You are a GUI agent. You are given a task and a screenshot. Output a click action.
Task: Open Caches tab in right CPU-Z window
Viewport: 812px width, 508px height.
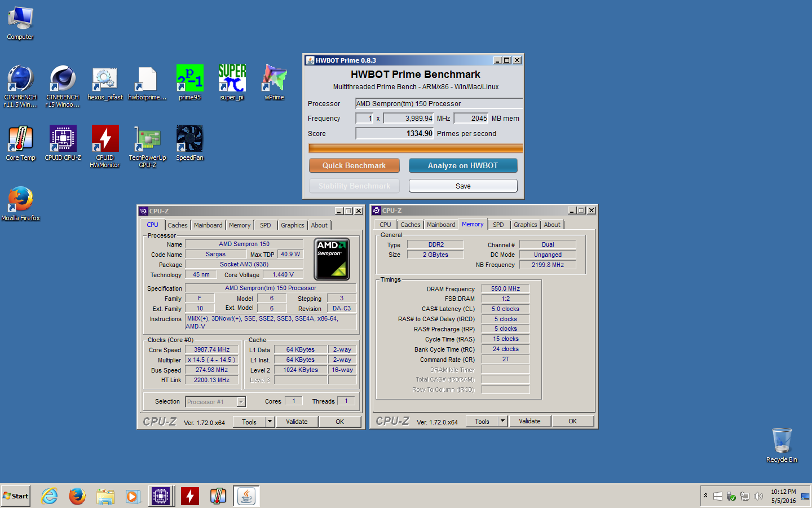411,225
